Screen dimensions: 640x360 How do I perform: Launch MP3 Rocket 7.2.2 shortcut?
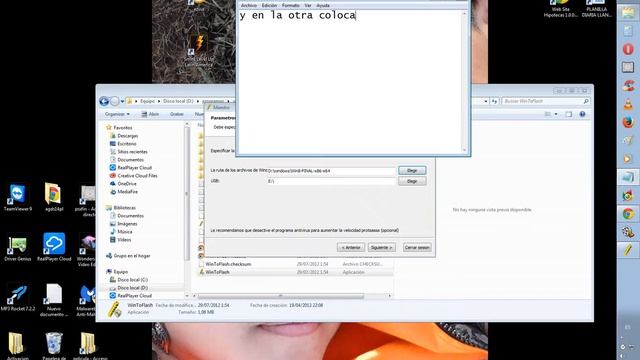[18, 298]
